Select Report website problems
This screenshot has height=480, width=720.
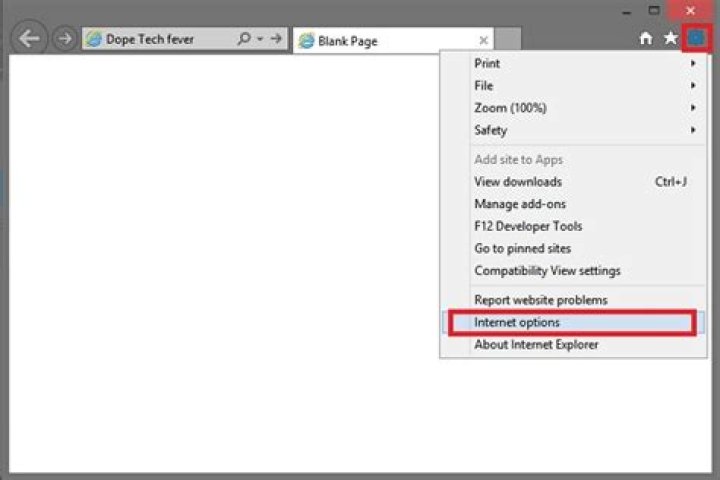[x=573, y=300]
